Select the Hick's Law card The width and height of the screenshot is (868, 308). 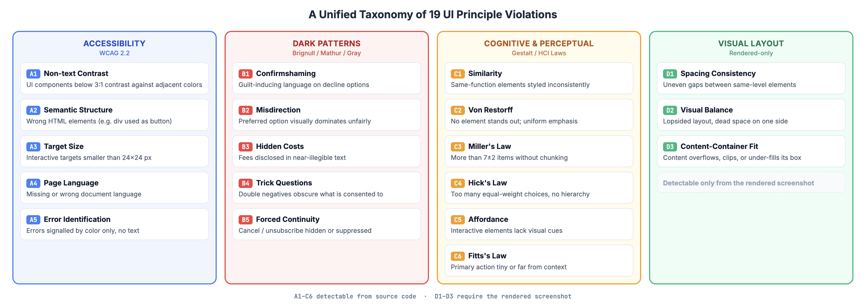point(539,188)
